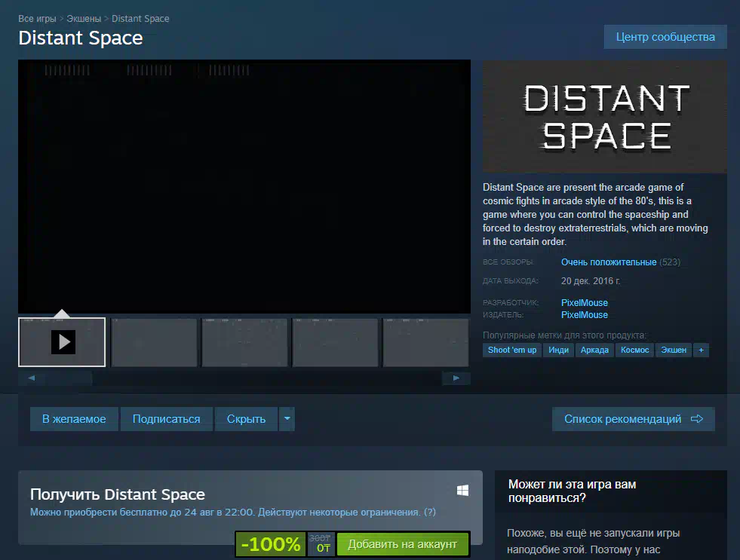Select the 'Инди' tag
Viewport: 740px width, 560px height.
click(558, 350)
